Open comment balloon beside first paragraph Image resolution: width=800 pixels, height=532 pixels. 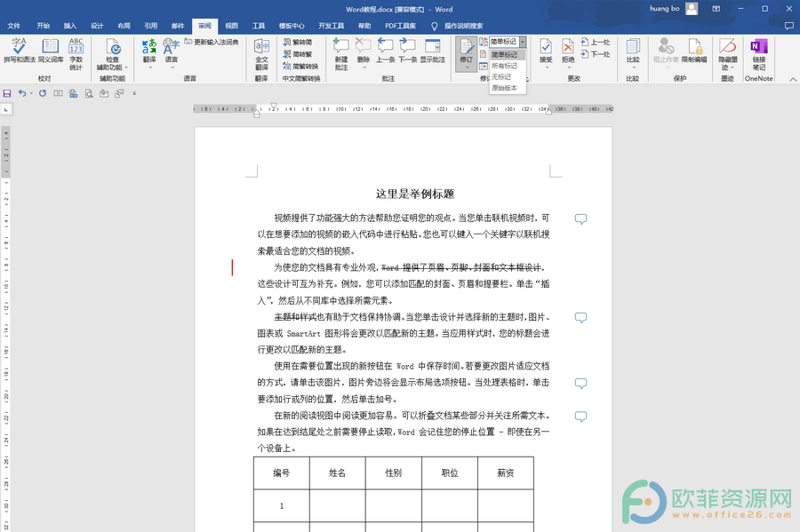point(580,219)
